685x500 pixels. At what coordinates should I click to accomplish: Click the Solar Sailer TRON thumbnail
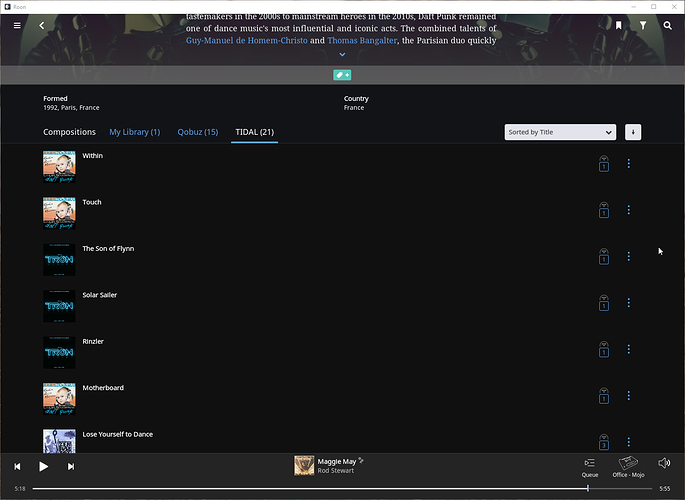click(x=59, y=306)
